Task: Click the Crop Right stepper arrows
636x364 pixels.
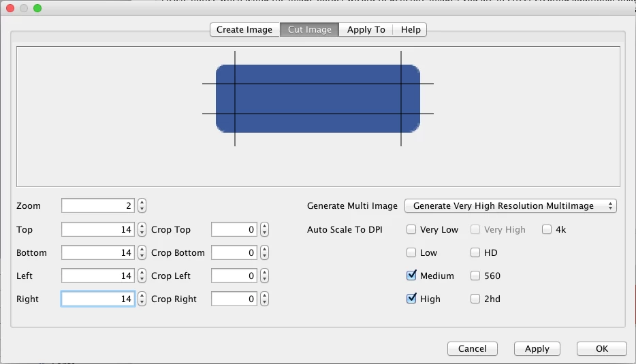Action: [264, 299]
